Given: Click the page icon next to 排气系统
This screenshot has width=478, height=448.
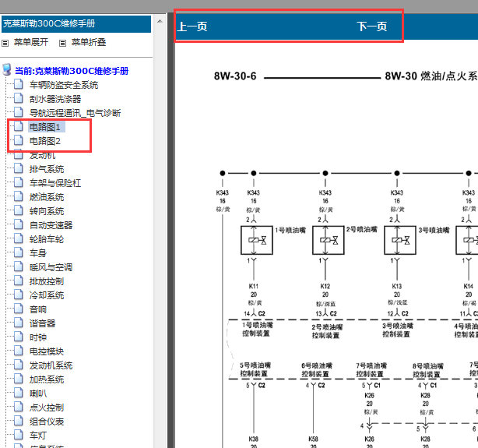Looking at the screenshot, I should click(x=19, y=168).
